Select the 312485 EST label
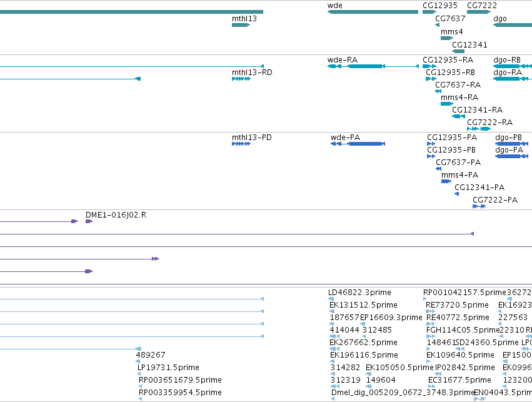 tap(378, 329)
